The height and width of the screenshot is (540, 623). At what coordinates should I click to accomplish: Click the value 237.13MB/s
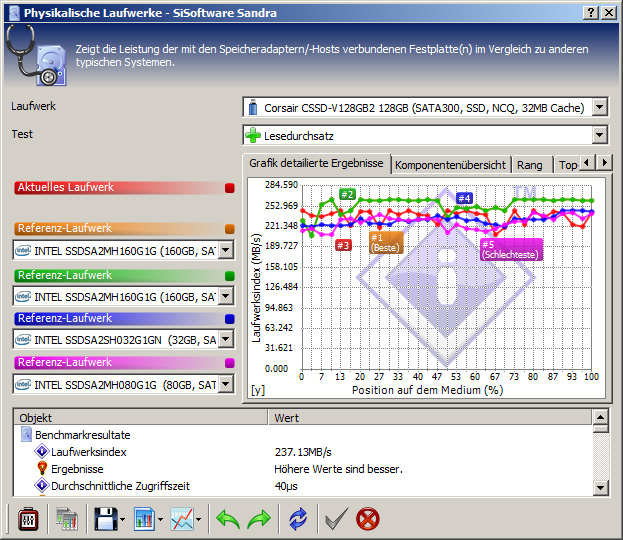click(x=303, y=452)
